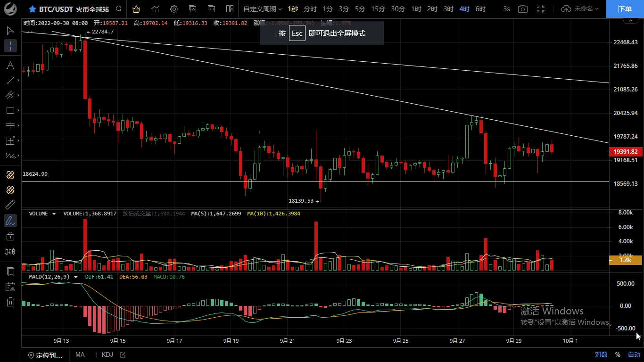This screenshot has height=362, width=644.
Task: Expand the MACD(12,26,9) dropdown arrow
Action: tap(76, 277)
